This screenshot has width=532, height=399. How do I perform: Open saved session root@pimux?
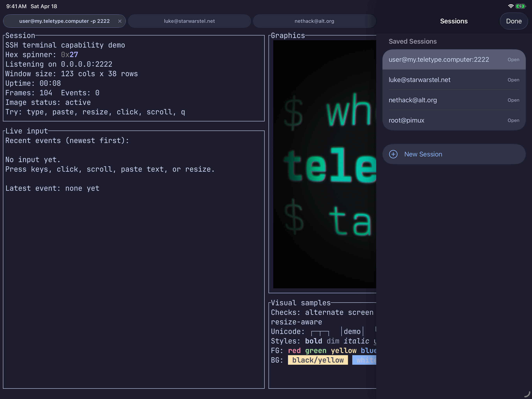click(x=454, y=120)
